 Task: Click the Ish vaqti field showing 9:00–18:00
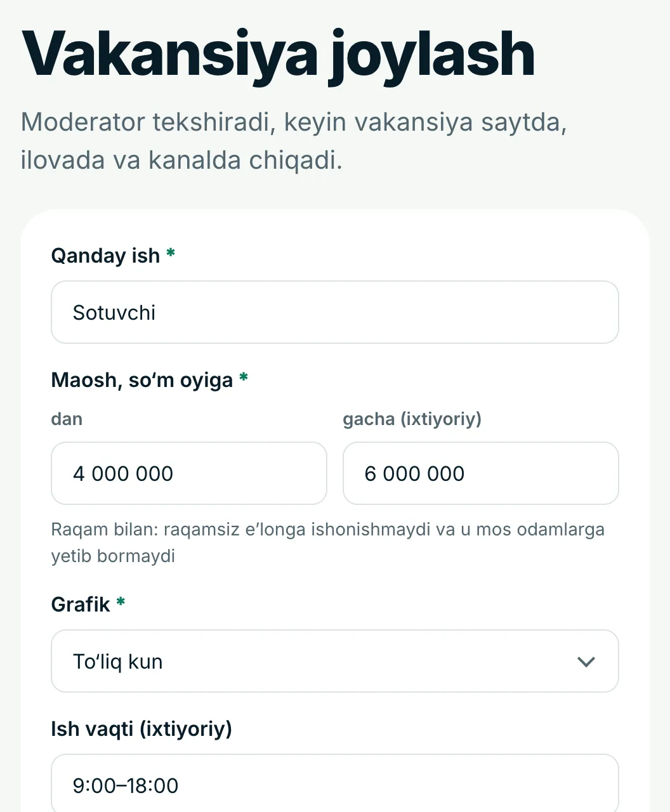coord(335,783)
